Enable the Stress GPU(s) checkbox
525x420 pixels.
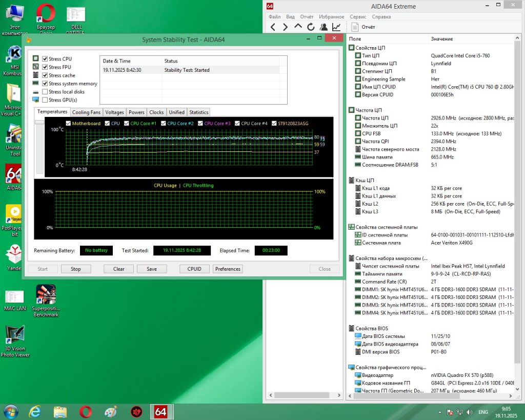point(45,100)
